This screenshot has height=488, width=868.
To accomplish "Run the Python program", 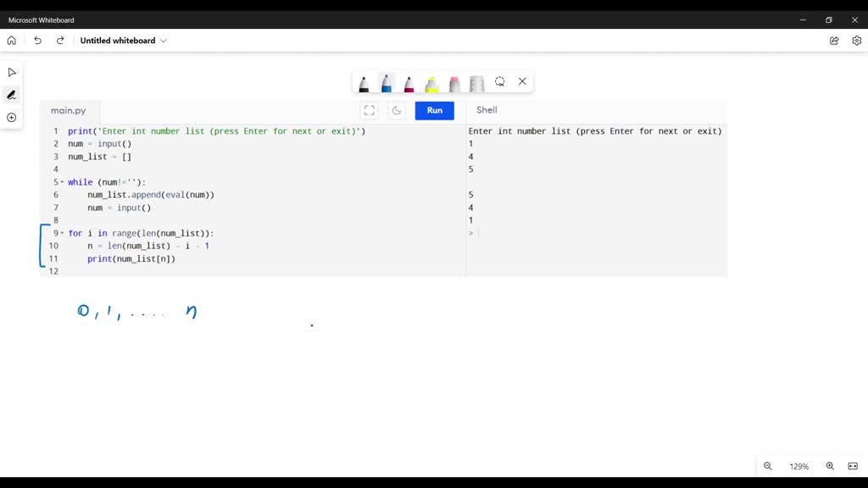I will pos(434,110).
